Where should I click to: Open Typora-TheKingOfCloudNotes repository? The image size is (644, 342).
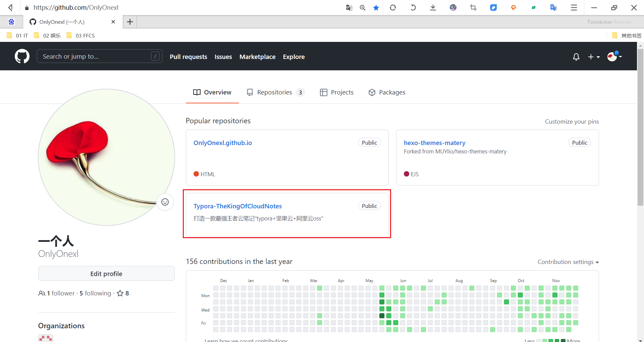(237, 206)
